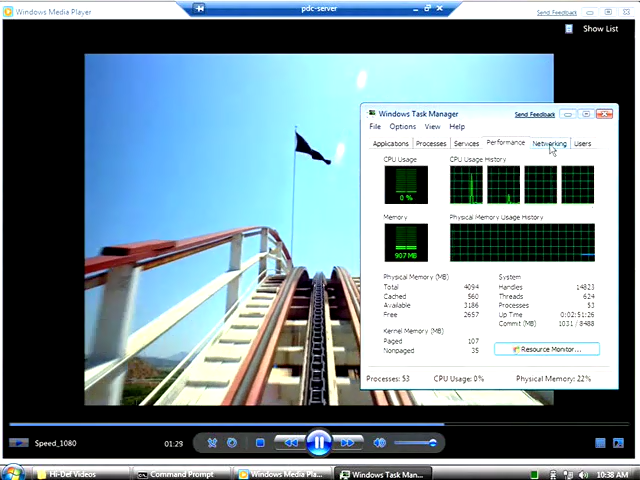
Task: Mute the player volume speaker icon
Action: (x=380, y=442)
